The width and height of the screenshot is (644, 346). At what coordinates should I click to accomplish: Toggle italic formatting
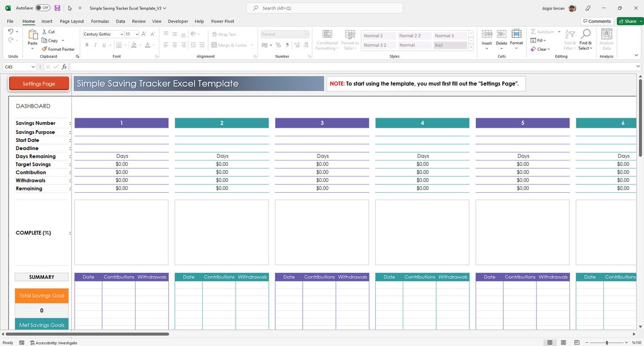tap(94, 45)
